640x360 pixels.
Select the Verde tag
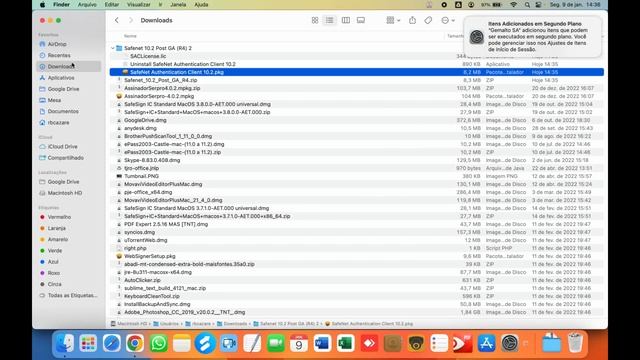pos(55,250)
